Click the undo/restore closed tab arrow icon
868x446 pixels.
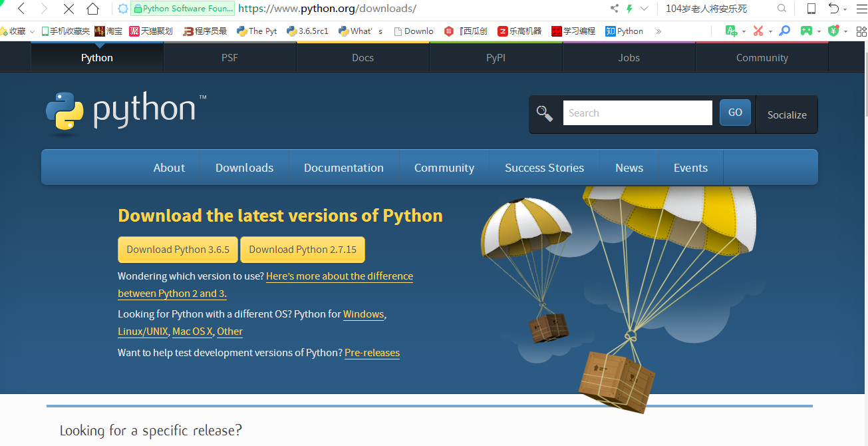[833, 8]
